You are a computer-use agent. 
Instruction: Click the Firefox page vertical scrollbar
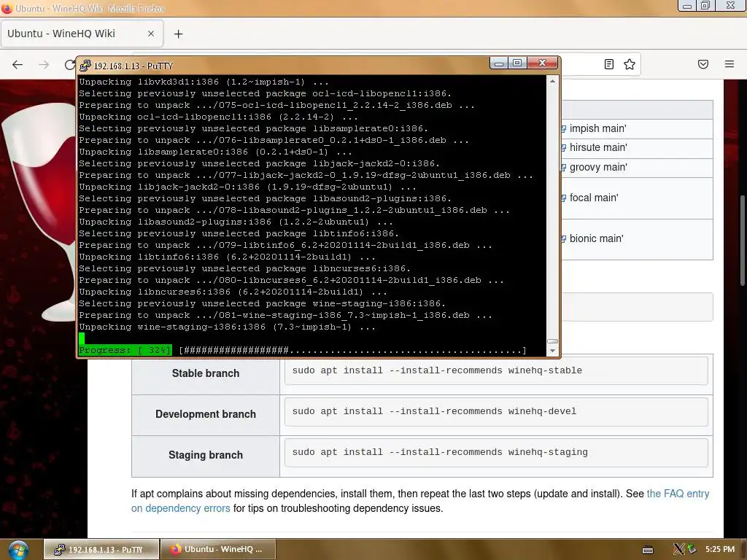point(742,241)
